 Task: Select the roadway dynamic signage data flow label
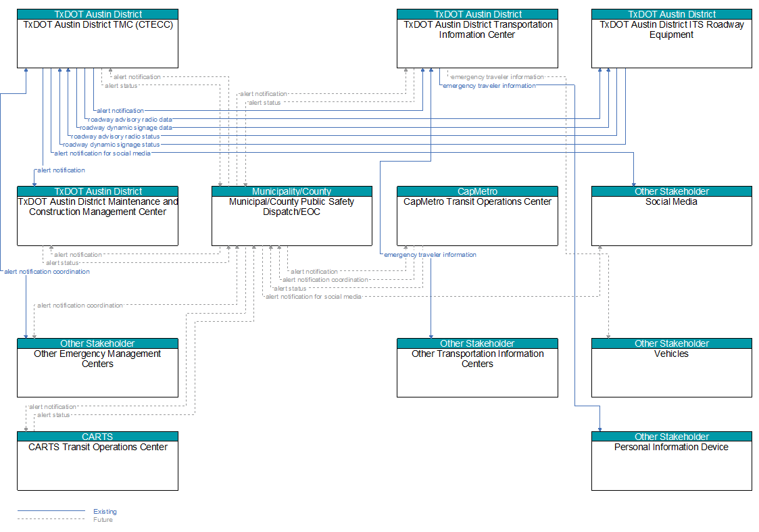click(x=126, y=128)
